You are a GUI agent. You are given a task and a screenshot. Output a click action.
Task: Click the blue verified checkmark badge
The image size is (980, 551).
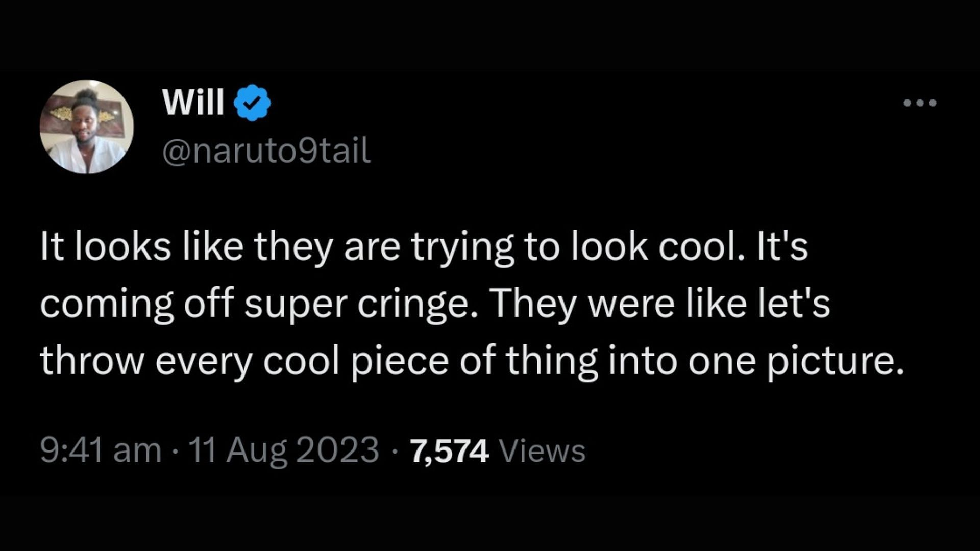(252, 103)
